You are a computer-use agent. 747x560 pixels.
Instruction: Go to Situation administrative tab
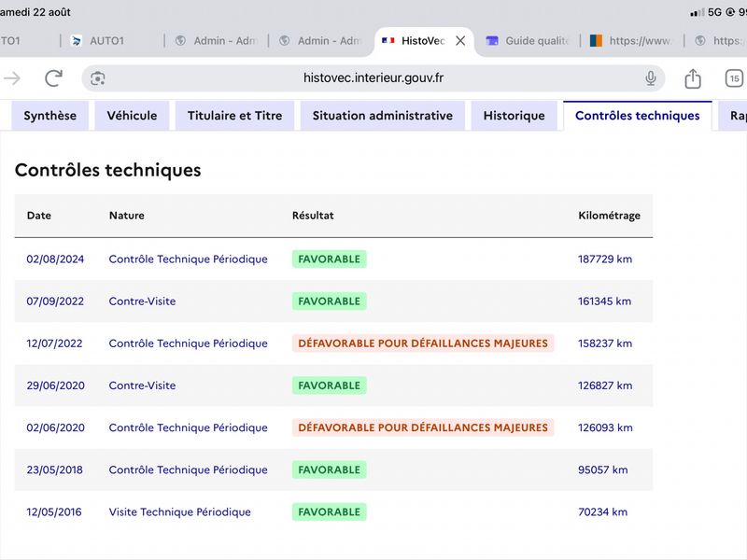[x=383, y=116]
